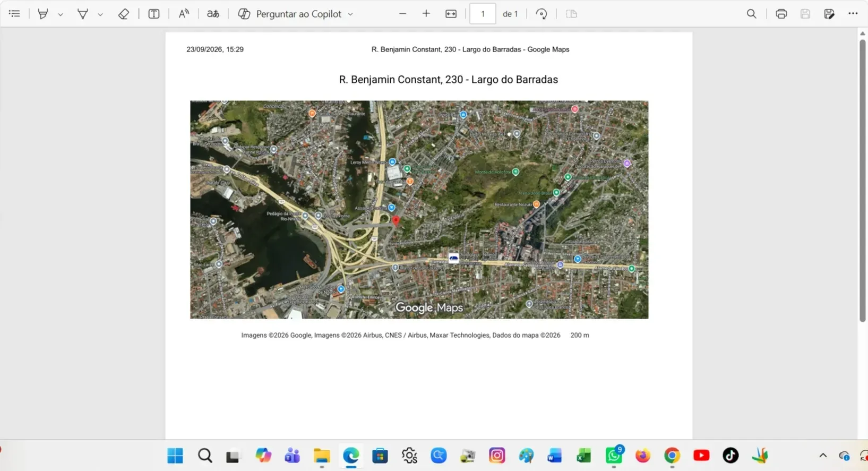This screenshot has width=868, height=471.
Task: Open Settings gear on taskbar
Action: tap(409, 456)
